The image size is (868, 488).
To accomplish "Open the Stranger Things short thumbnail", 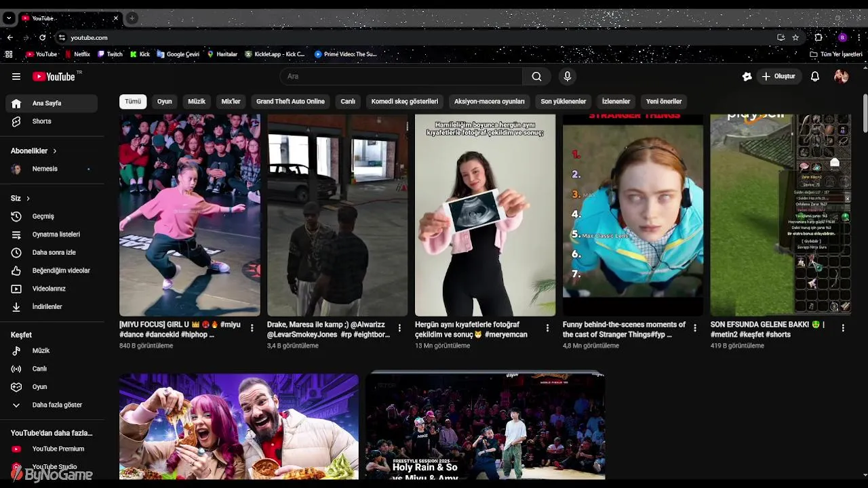I will (x=633, y=215).
